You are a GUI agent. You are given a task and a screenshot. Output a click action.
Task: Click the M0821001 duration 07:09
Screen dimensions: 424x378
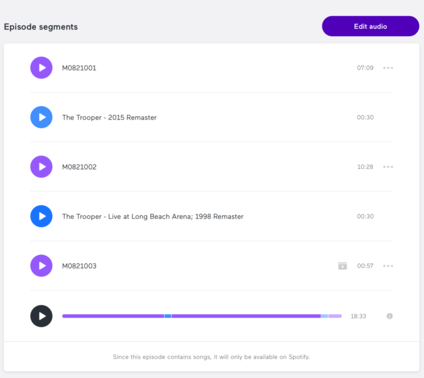click(x=365, y=68)
